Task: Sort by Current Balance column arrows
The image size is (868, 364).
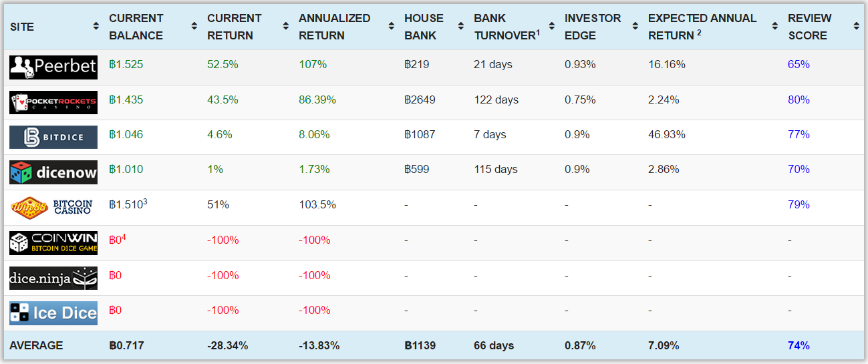Action: click(194, 27)
